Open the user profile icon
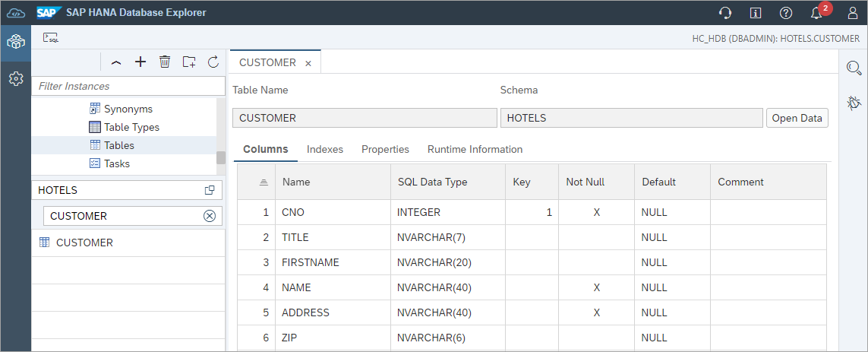 point(853,13)
